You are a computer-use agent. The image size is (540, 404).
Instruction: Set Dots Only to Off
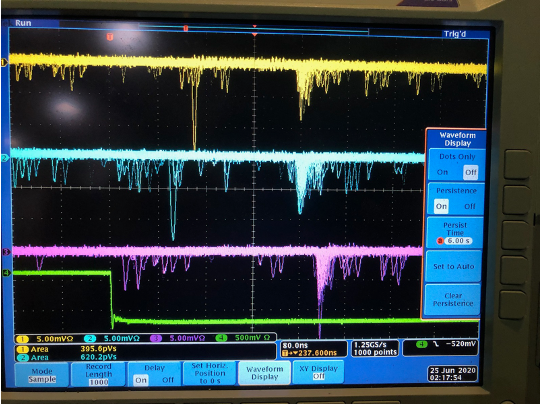pyautogui.click(x=470, y=172)
